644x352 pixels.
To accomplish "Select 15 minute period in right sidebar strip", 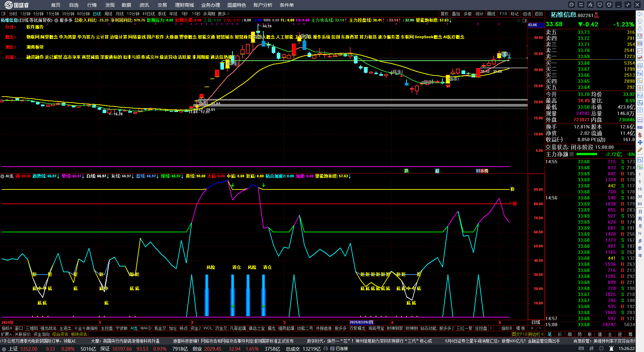I will [x=640, y=189].
